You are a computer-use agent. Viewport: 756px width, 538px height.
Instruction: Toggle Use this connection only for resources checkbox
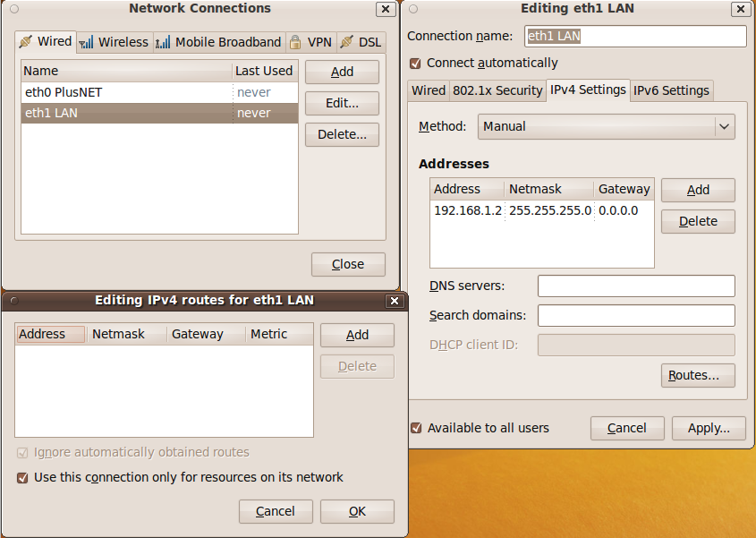[x=22, y=478]
